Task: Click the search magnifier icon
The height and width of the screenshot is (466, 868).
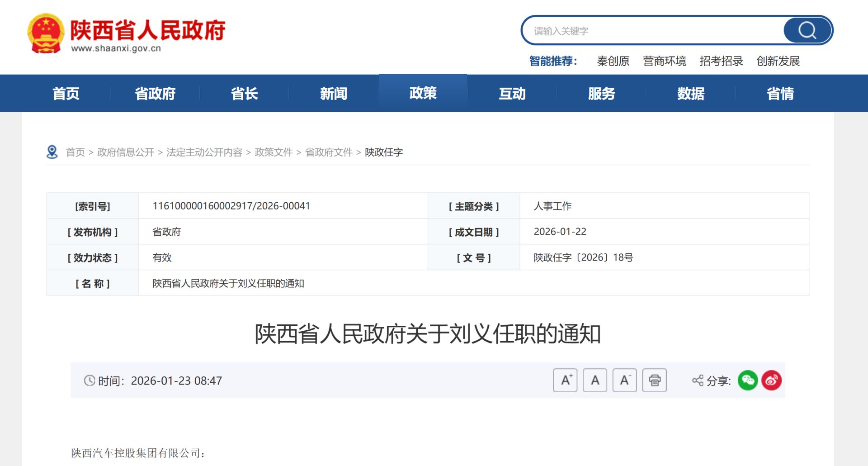Action: click(807, 30)
